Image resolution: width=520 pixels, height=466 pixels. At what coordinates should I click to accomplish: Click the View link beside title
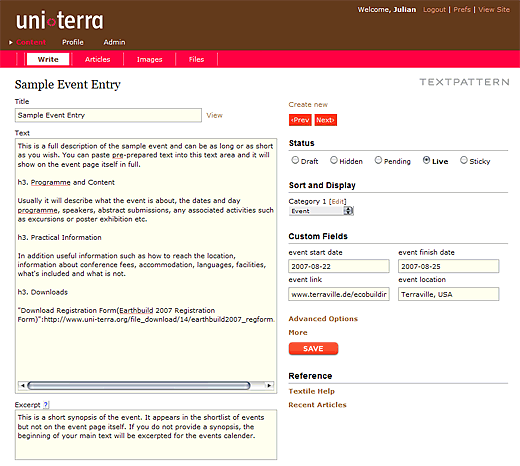point(214,115)
